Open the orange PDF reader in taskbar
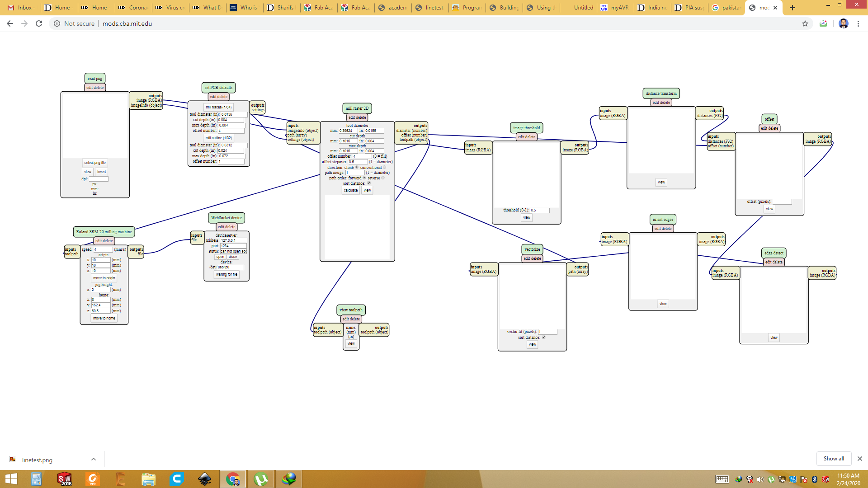The width and height of the screenshot is (868, 488). point(92,479)
